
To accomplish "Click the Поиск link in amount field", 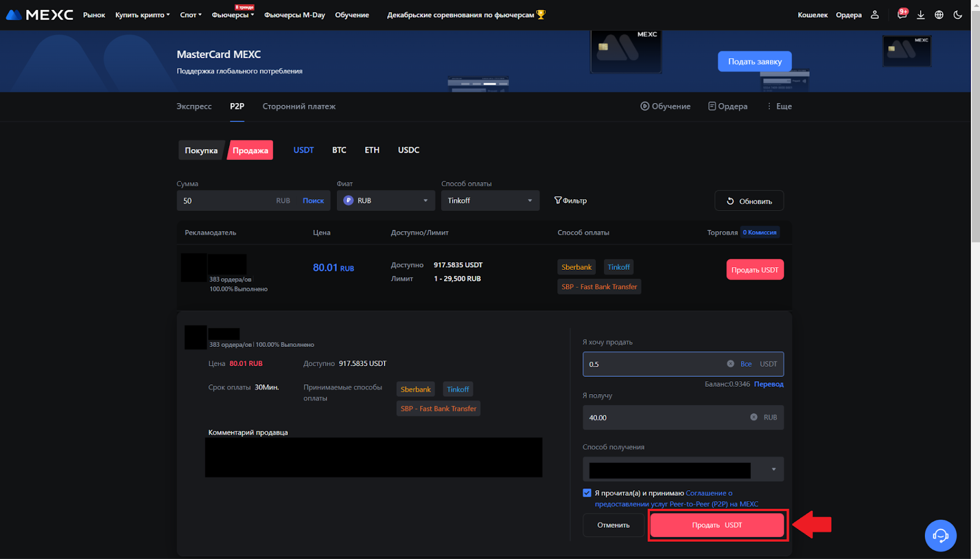I will (313, 200).
